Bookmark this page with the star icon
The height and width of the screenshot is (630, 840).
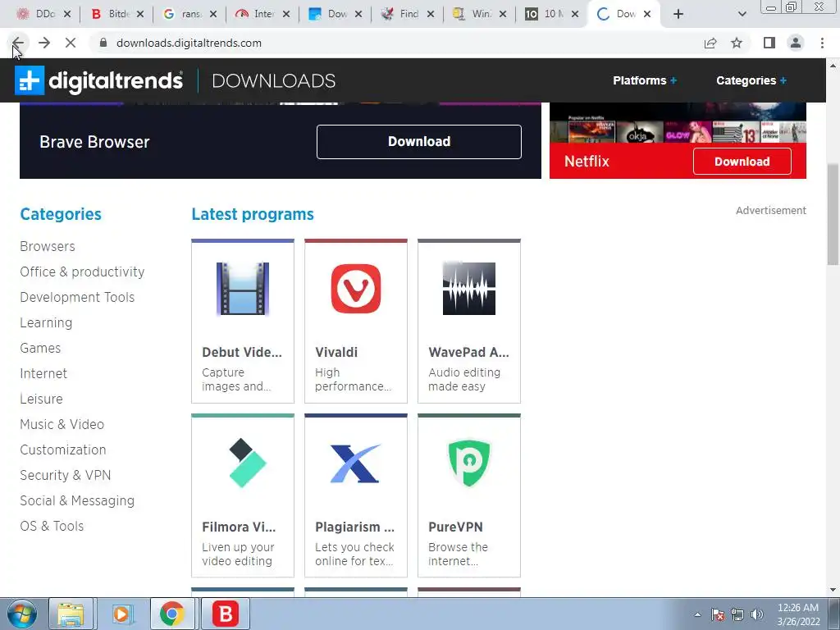pos(737,43)
